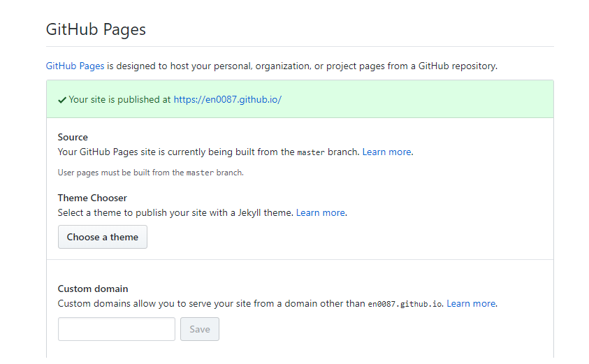Click the Theme Chooser section heading
Screen dimensions: 589x364
tap(92, 198)
